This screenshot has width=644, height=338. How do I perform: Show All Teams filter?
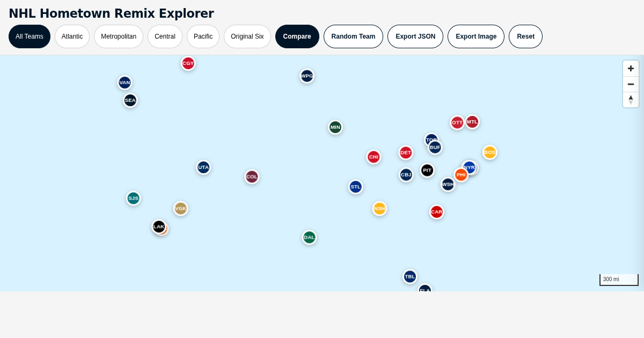point(30,36)
